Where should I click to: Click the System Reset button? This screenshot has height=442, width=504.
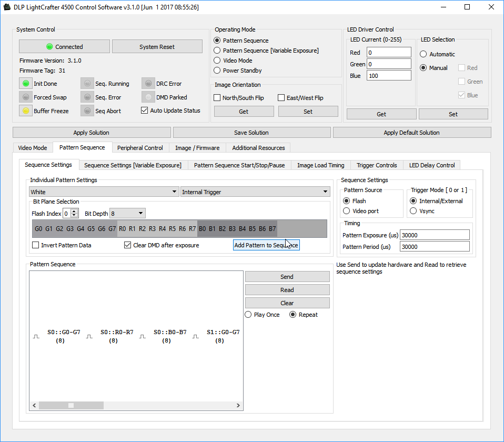click(x=157, y=47)
